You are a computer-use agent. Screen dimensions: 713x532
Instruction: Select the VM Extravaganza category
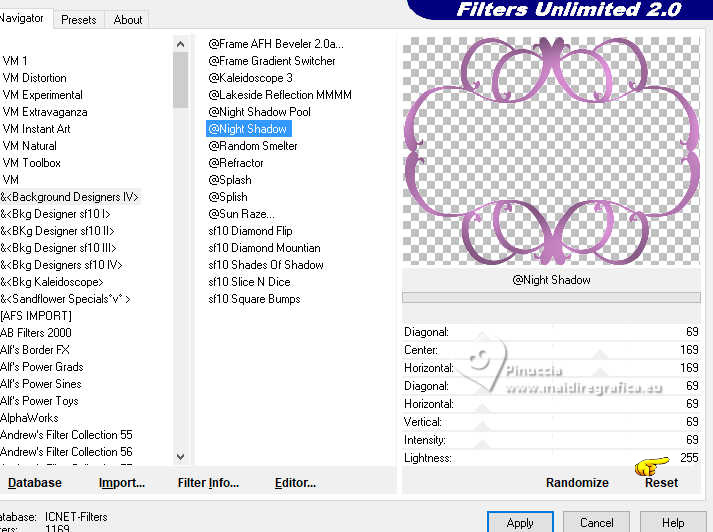click(45, 112)
